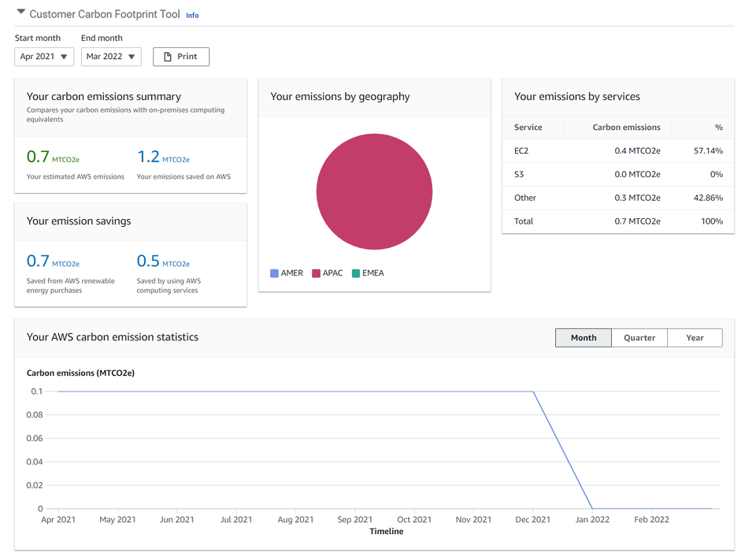Click the Your emission savings heading
The height and width of the screenshot is (560, 756).
pos(79,221)
